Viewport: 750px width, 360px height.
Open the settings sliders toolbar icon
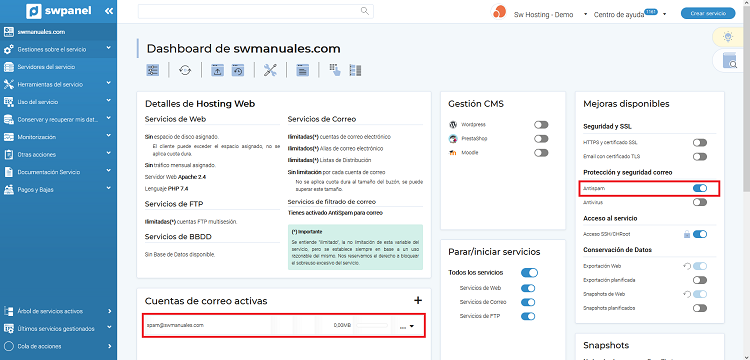coord(153,70)
